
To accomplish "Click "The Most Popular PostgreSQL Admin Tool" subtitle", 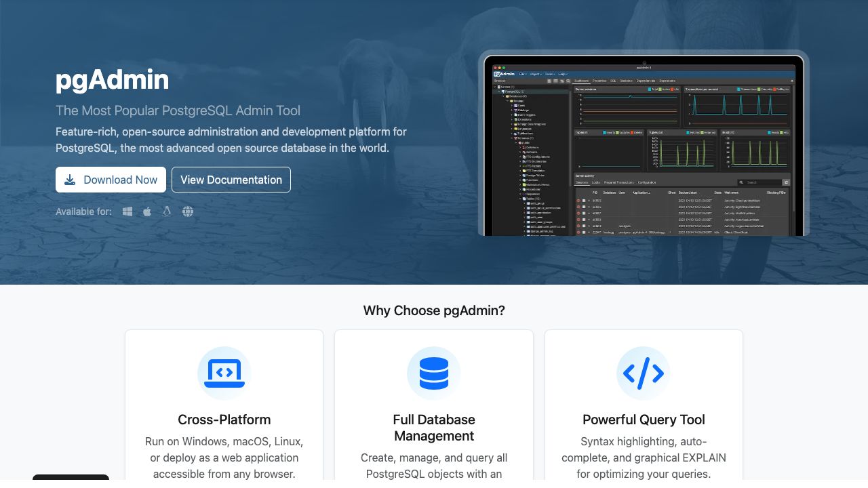I will 178,110.
